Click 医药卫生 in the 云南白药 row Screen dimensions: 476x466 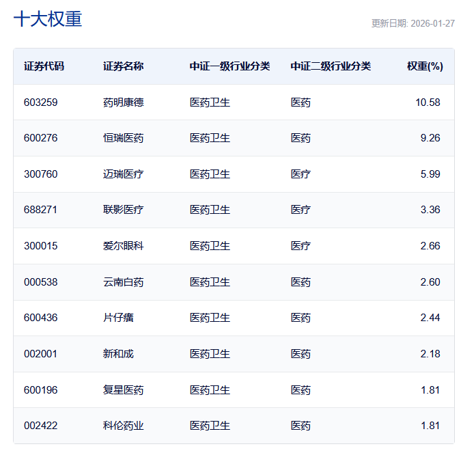(210, 282)
